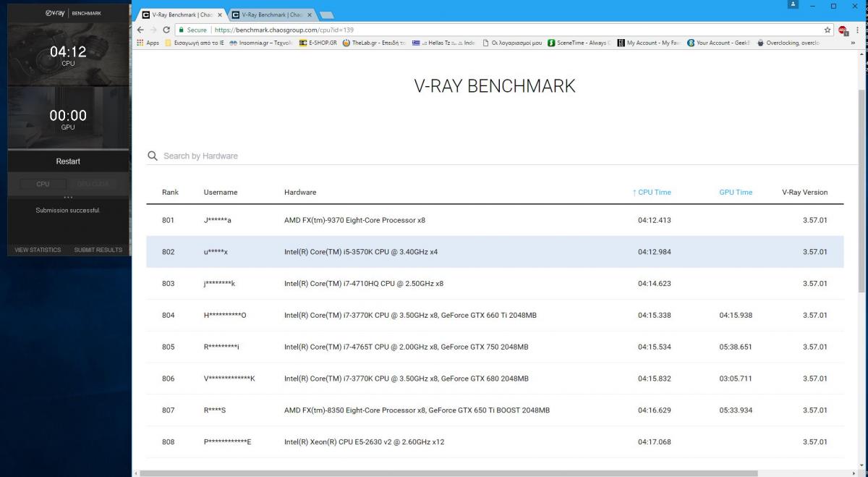
Task: Open the Your Account - Geek bookmark
Action: [x=719, y=43]
